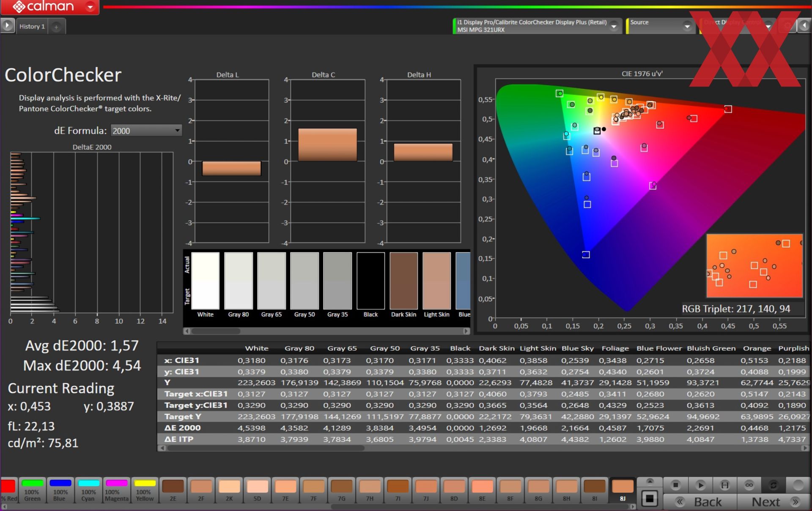Screen dimensions: 812x511
Task: Click the 100% Magenta pattern button
Action: (116, 490)
